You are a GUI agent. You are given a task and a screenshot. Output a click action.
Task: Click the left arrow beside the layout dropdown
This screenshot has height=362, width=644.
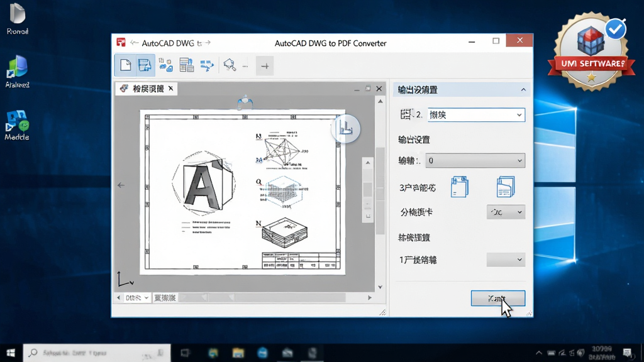119,297
